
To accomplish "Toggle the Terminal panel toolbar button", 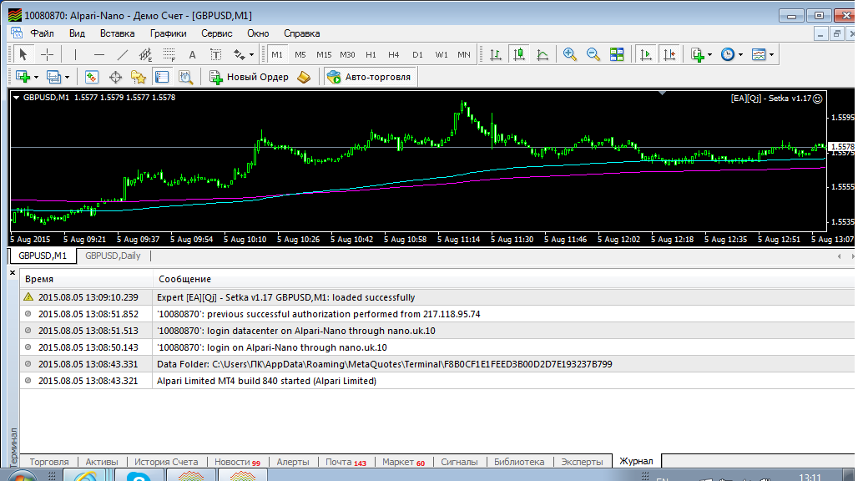I will click(162, 77).
